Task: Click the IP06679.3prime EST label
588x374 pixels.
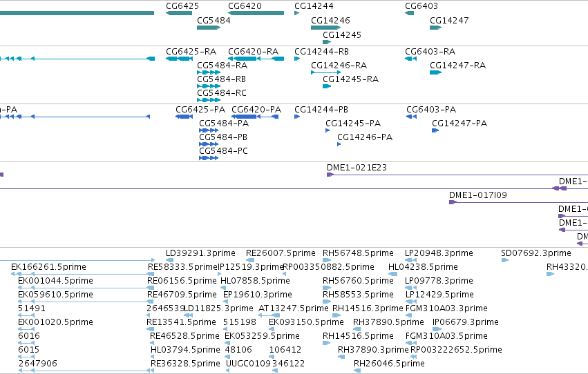Action: click(x=466, y=323)
